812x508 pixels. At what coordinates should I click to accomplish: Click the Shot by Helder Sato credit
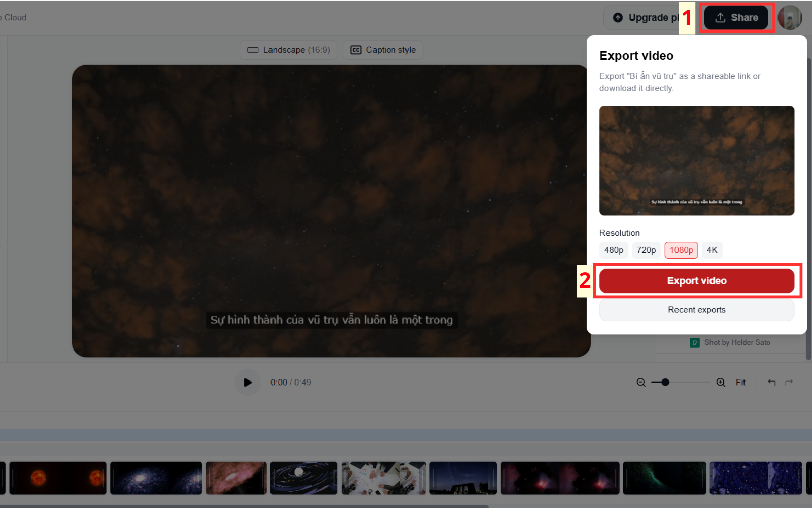737,342
